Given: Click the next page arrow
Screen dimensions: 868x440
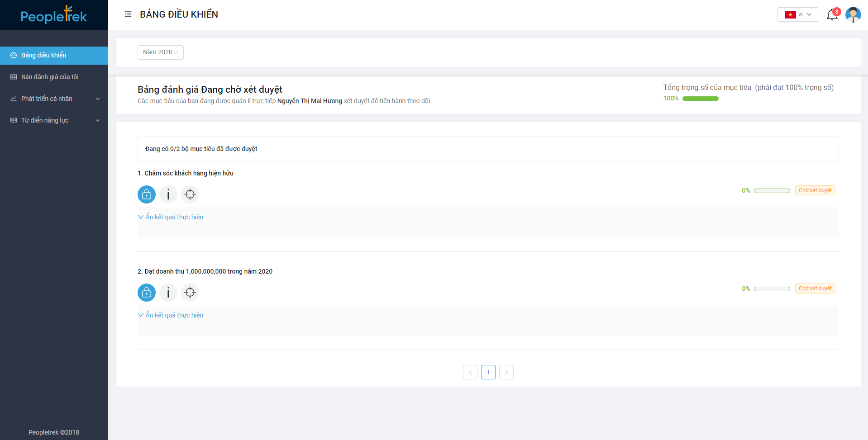Looking at the screenshot, I should point(506,372).
